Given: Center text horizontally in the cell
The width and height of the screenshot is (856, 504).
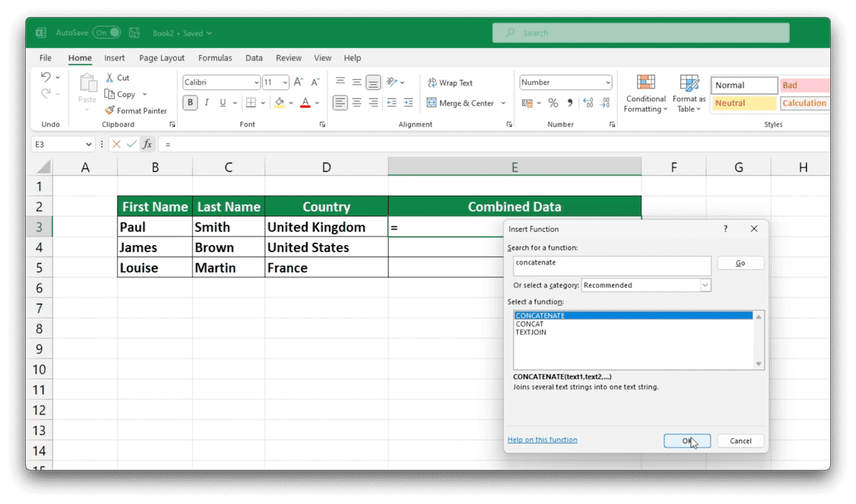Looking at the screenshot, I should pyautogui.click(x=357, y=103).
